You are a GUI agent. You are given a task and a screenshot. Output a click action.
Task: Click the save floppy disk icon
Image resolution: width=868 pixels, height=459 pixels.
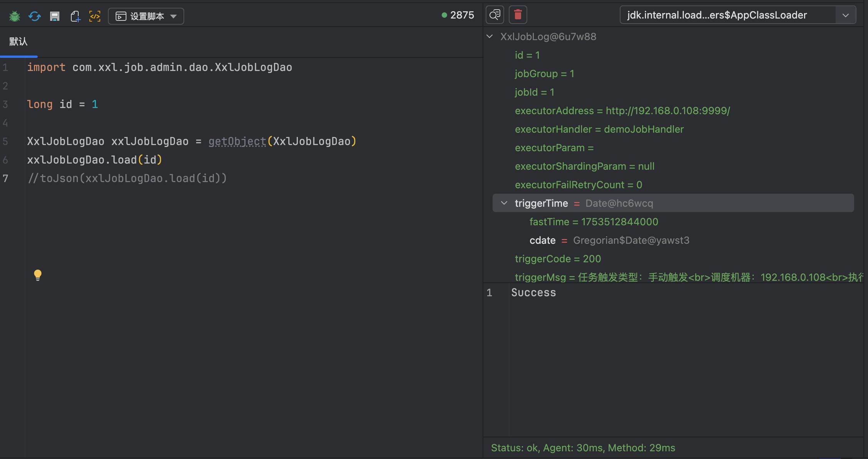click(x=55, y=16)
